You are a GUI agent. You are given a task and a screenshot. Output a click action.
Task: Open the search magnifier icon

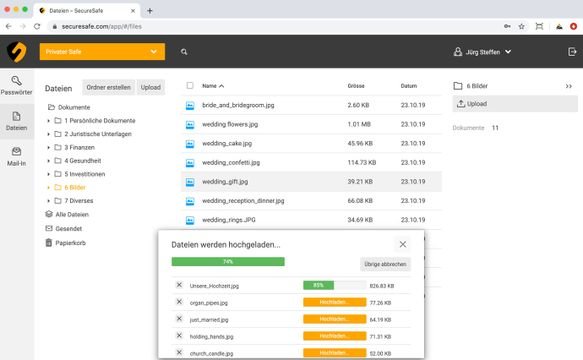tap(184, 52)
